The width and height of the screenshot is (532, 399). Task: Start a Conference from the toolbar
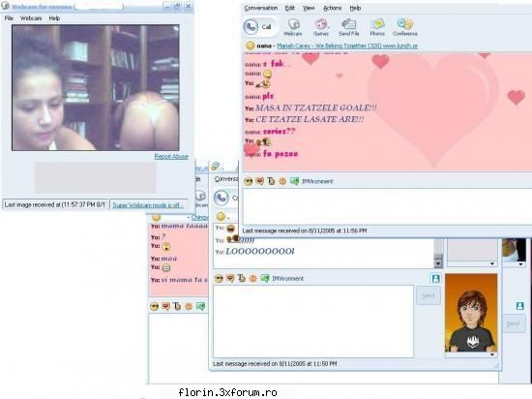click(x=404, y=27)
